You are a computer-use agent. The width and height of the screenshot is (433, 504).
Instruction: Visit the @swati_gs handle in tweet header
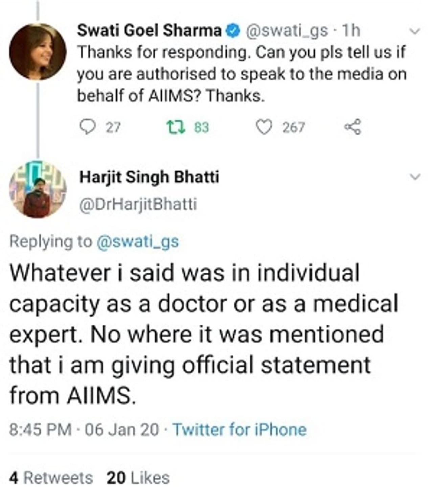pyautogui.click(x=287, y=31)
